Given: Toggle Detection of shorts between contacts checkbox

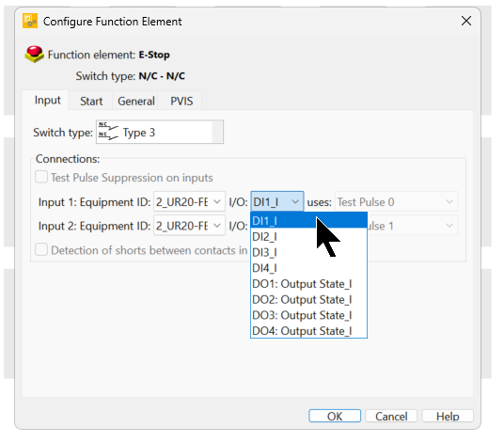Looking at the screenshot, I should [x=41, y=250].
